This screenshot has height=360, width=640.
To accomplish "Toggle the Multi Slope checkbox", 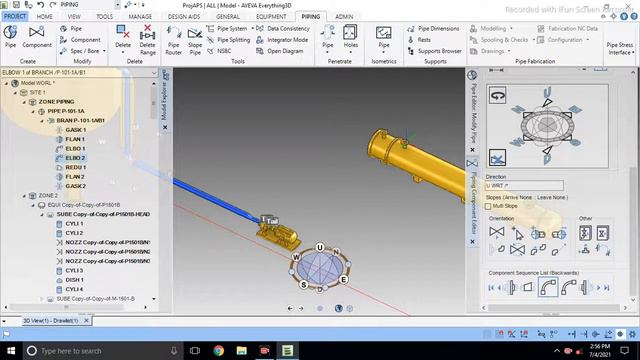I will pyautogui.click(x=488, y=206).
